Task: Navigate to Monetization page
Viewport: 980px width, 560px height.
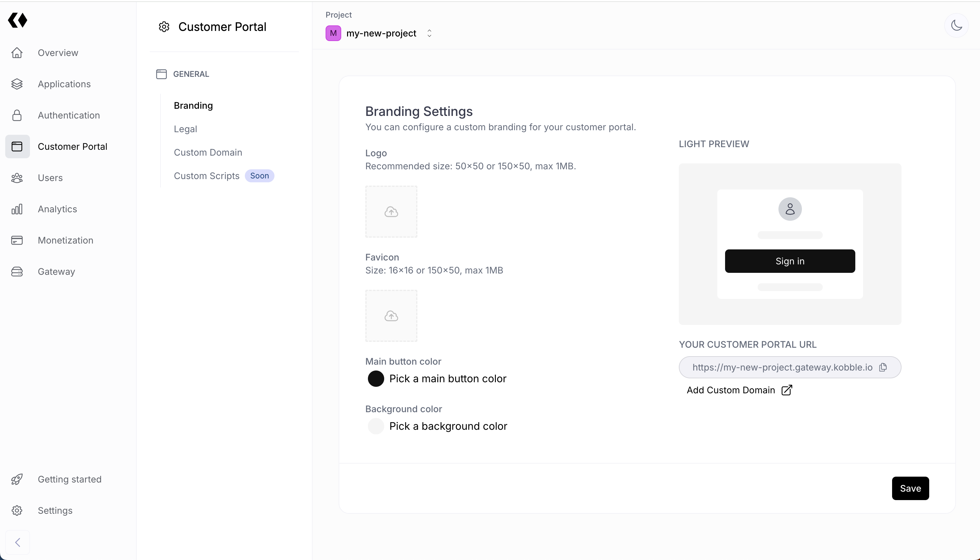Action: click(65, 240)
